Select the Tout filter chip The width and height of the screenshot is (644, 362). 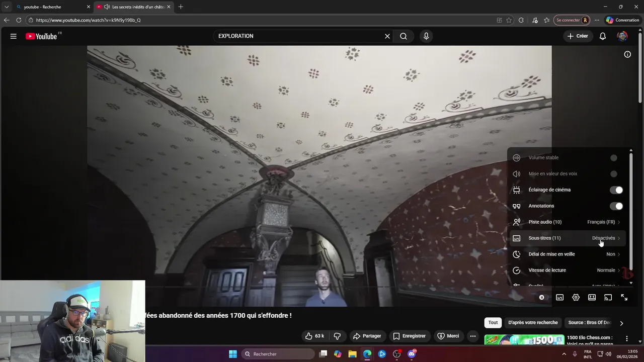click(493, 323)
